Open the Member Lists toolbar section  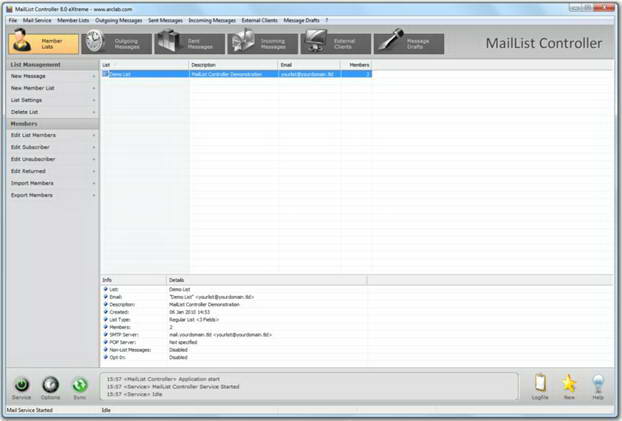tap(43, 43)
